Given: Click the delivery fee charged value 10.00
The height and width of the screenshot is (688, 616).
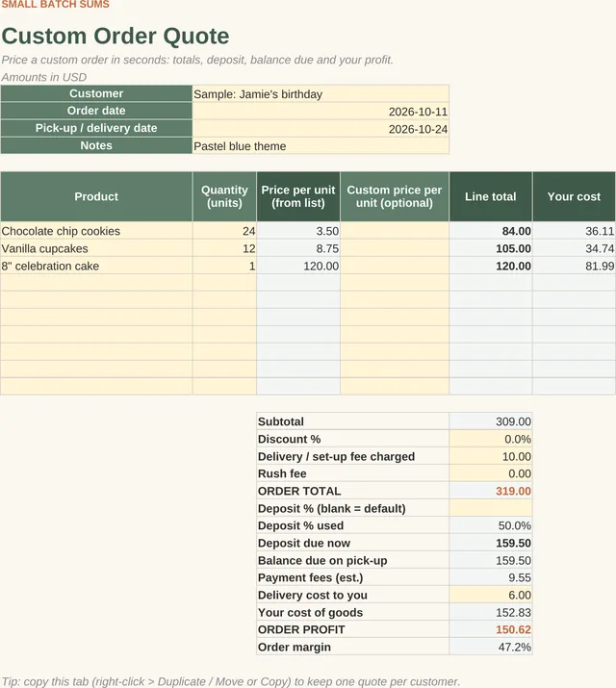Looking at the screenshot, I should coord(491,456).
